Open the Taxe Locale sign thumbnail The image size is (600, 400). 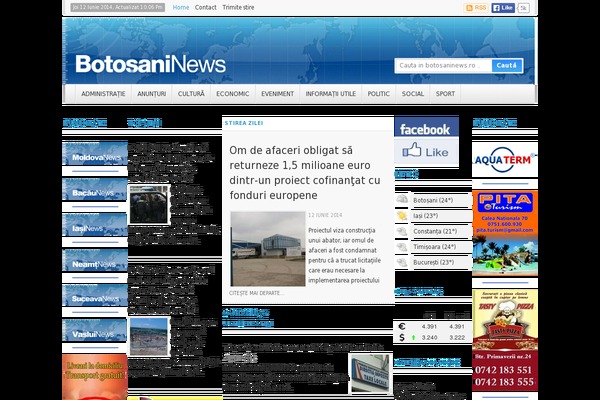click(370, 374)
